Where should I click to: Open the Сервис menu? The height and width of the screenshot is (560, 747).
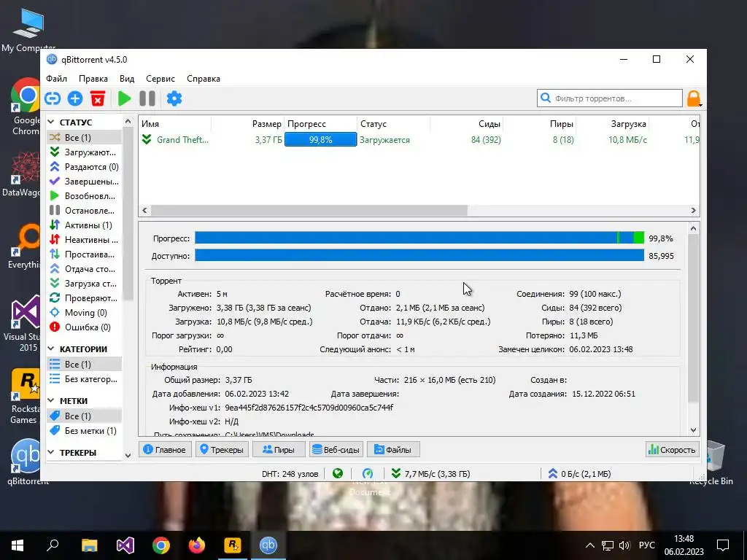[160, 79]
